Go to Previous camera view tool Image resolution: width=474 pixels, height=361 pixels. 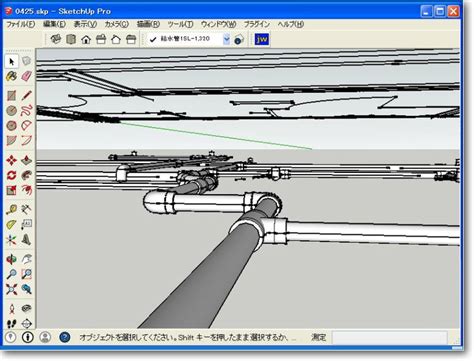(x=26, y=289)
